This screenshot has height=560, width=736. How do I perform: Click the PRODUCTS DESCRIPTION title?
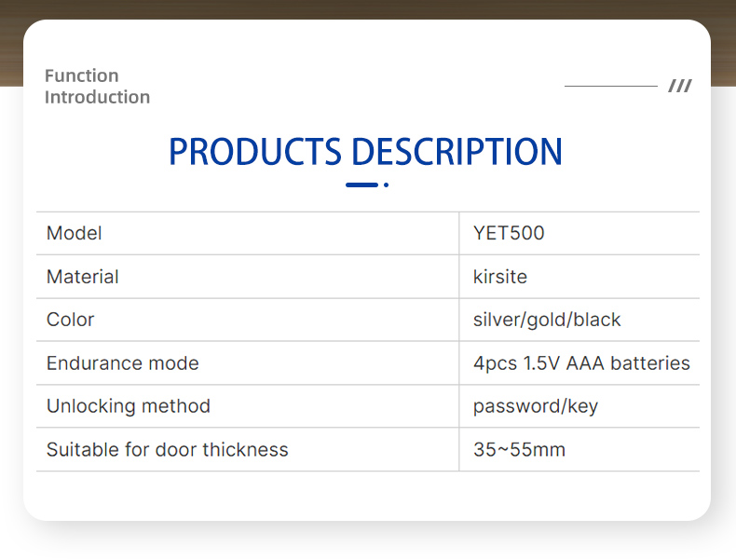click(365, 152)
